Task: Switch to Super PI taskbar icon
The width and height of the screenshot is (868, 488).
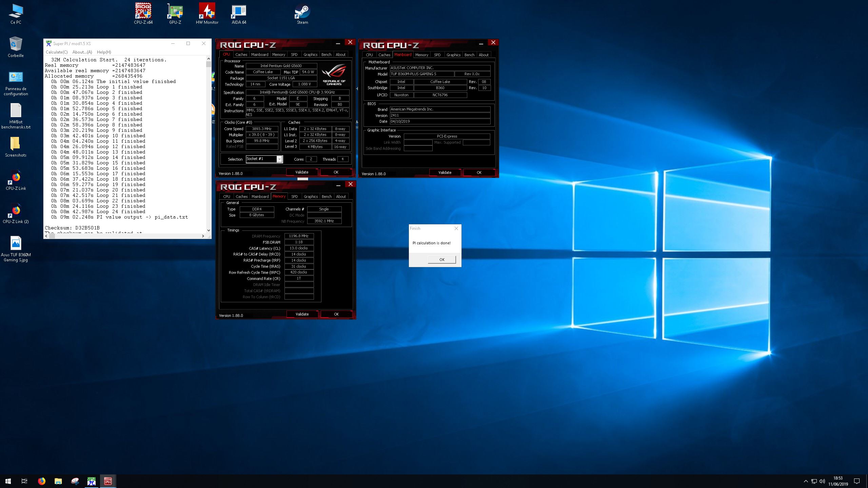Action: click(x=91, y=481)
